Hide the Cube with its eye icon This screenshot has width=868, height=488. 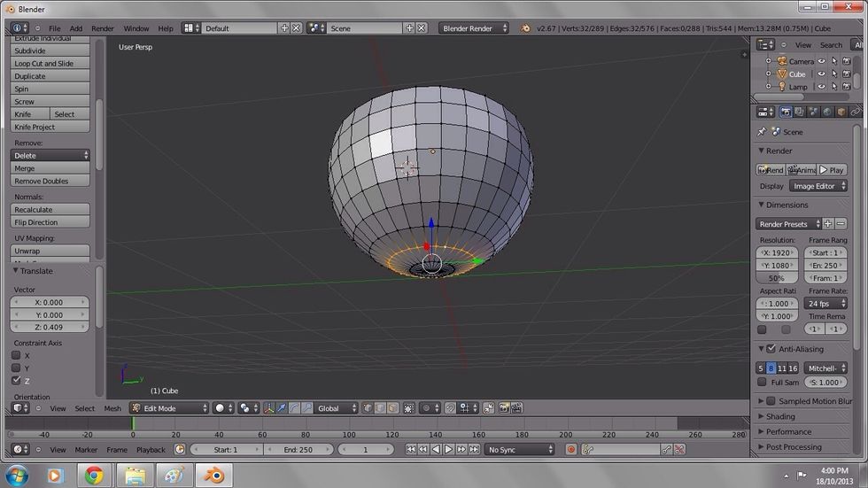pos(822,74)
